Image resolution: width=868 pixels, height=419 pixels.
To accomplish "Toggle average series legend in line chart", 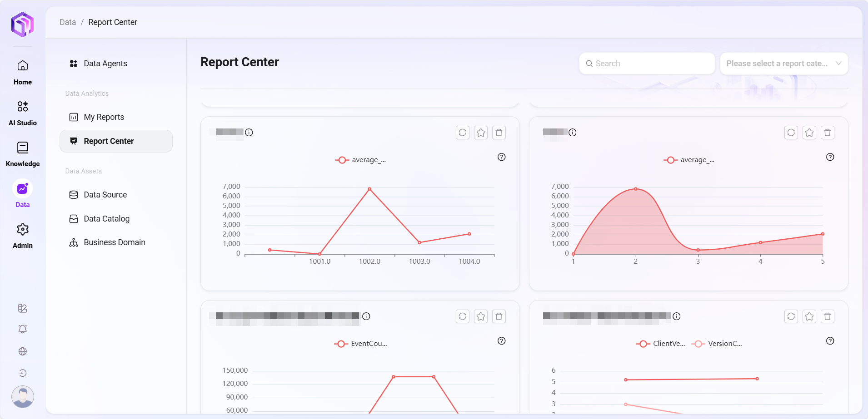I will tap(361, 160).
